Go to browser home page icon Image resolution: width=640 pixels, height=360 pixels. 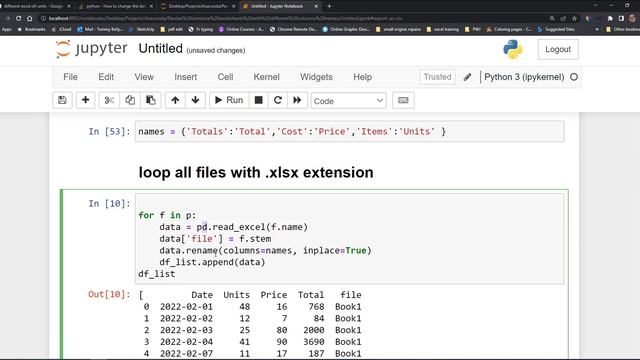29,18
